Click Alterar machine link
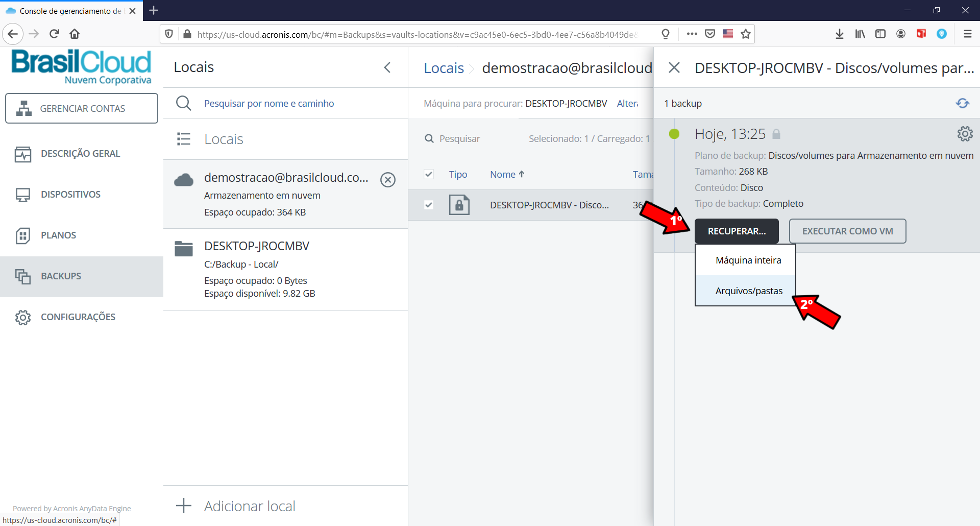980x526 pixels. point(628,103)
